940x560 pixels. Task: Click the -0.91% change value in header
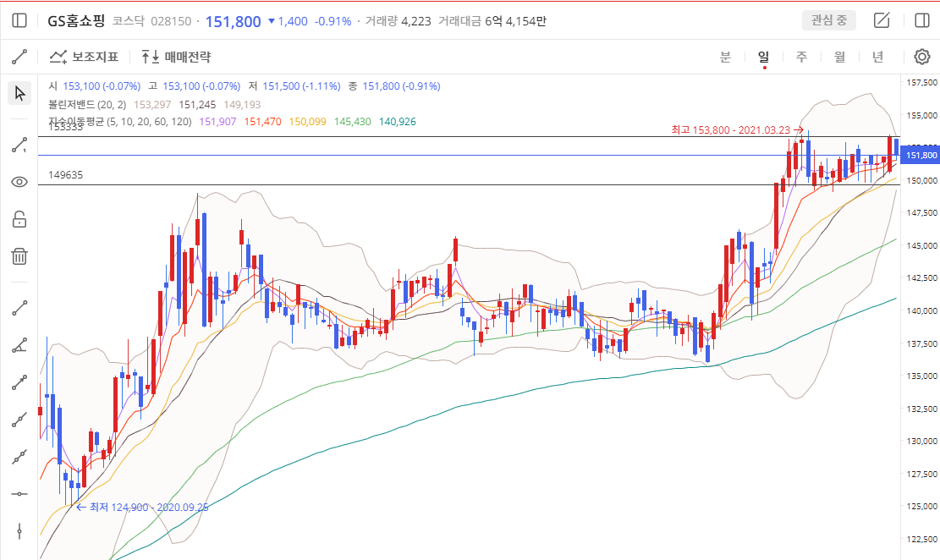tap(333, 21)
